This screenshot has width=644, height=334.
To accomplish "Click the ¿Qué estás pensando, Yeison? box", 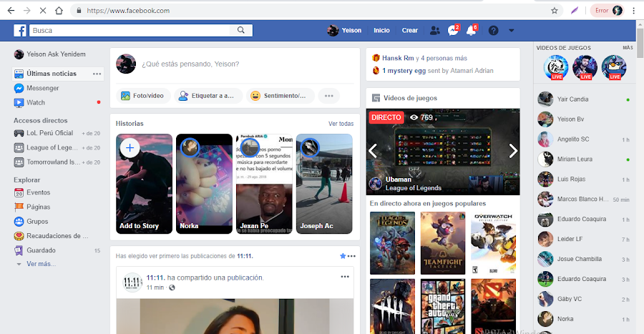I will click(190, 64).
